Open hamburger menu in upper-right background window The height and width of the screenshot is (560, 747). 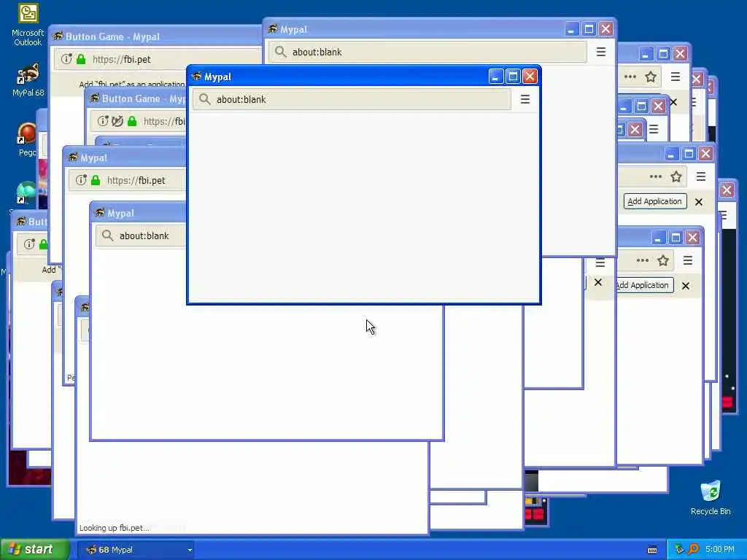click(675, 77)
